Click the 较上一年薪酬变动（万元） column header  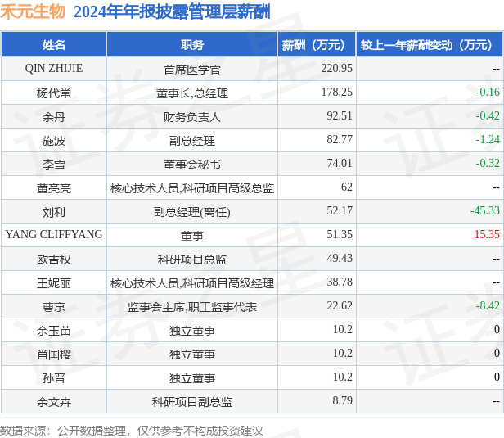pos(430,45)
